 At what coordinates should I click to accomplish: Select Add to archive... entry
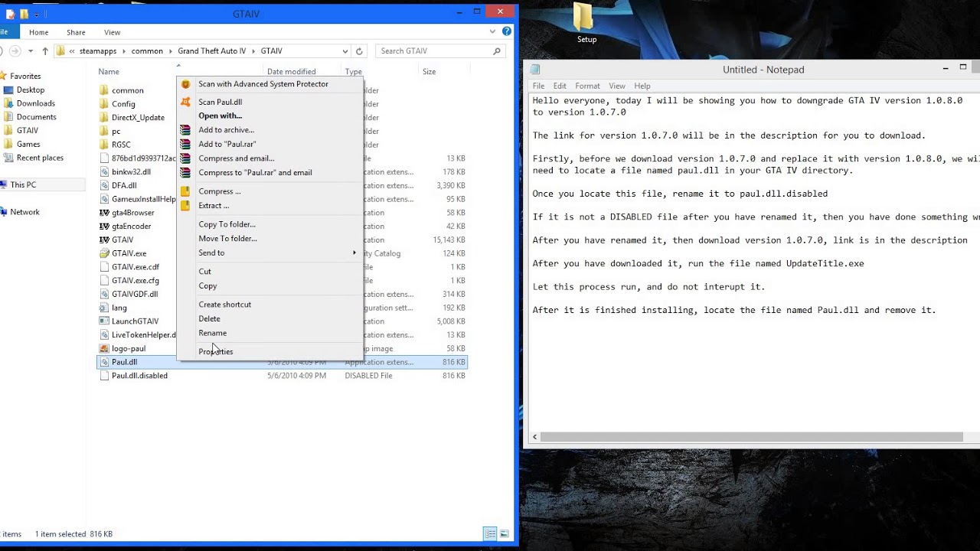[226, 130]
